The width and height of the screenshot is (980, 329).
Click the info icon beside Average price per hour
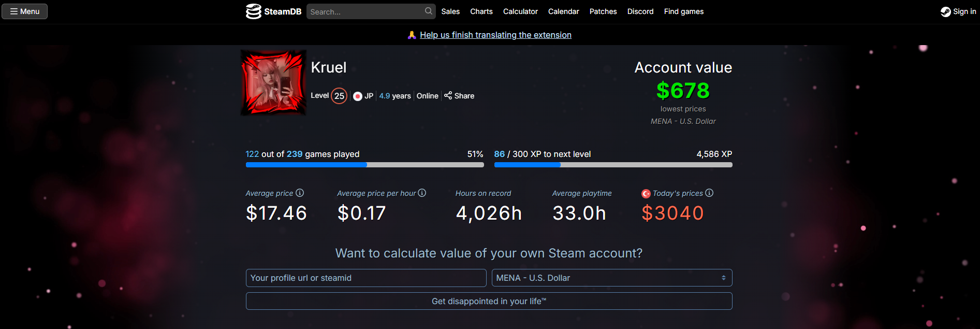click(422, 193)
